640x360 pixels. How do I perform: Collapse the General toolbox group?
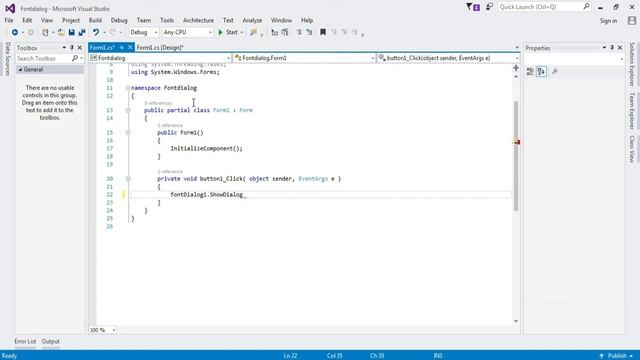20,70
